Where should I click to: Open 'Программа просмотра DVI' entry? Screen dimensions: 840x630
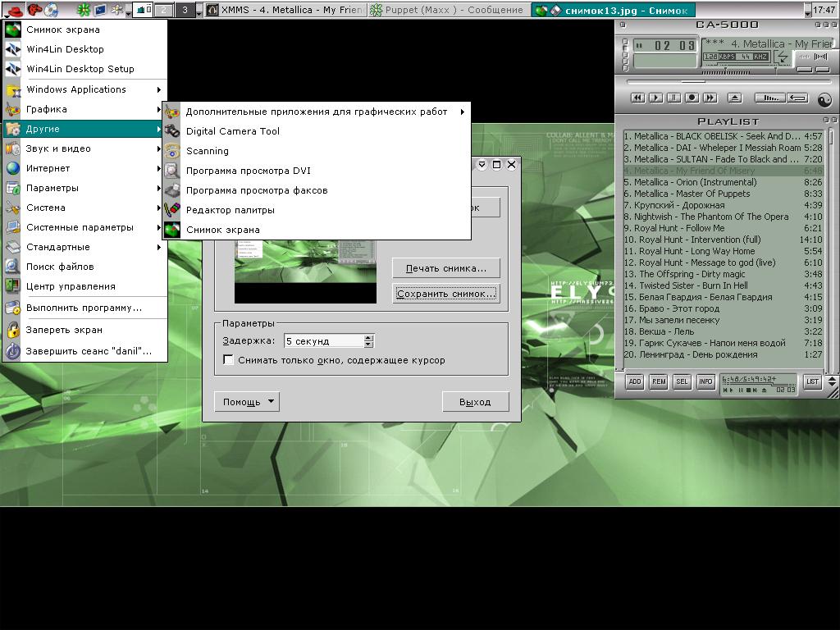(x=316, y=171)
